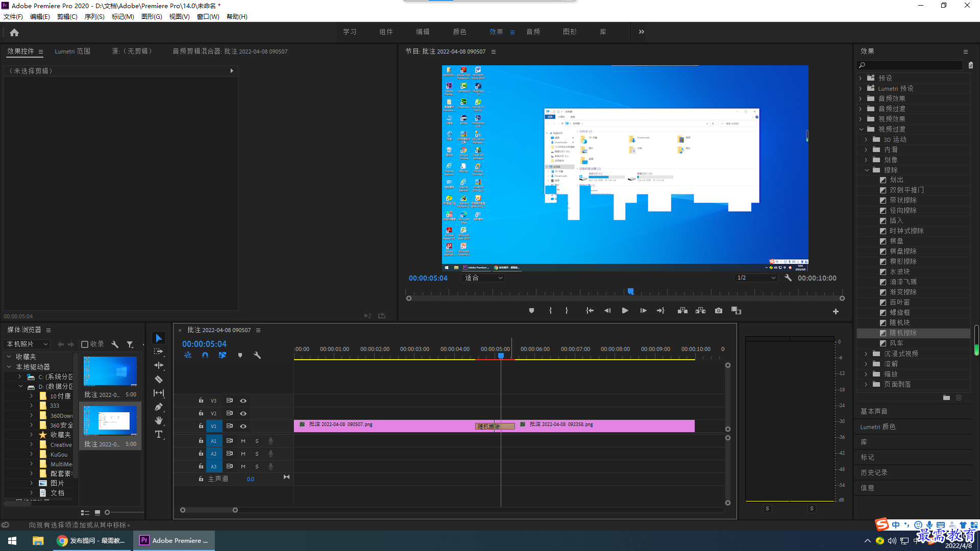Toggle the 收录 checkbox in Media Browser
This screenshot has height=551, width=980.
point(85,344)
